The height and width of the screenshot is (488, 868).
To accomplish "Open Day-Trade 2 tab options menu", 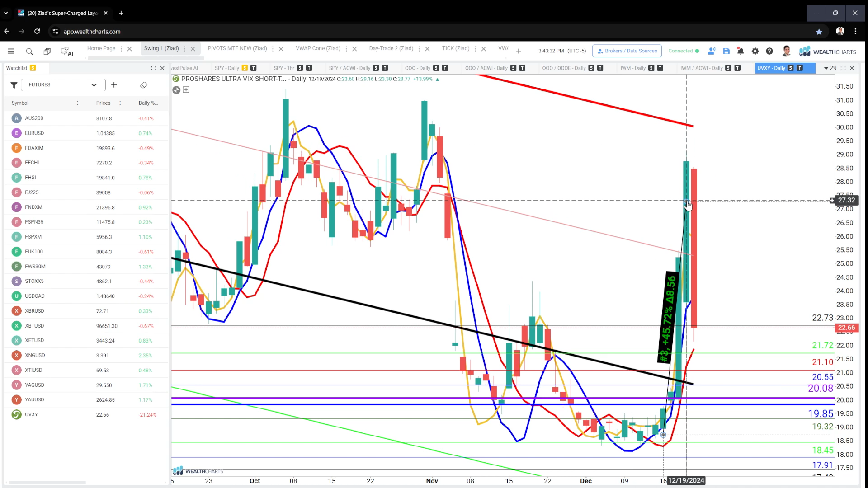I will click(419, 49).
